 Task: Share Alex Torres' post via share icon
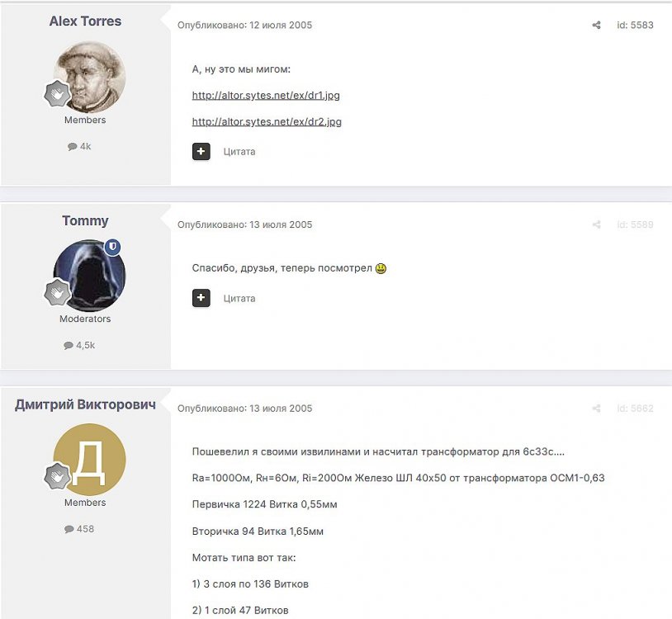(596, 26)
